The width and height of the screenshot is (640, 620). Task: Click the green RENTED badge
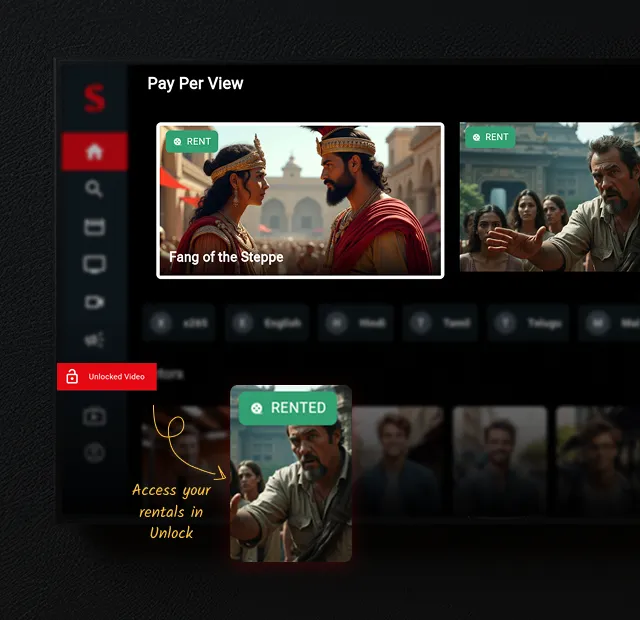(288, 407)
